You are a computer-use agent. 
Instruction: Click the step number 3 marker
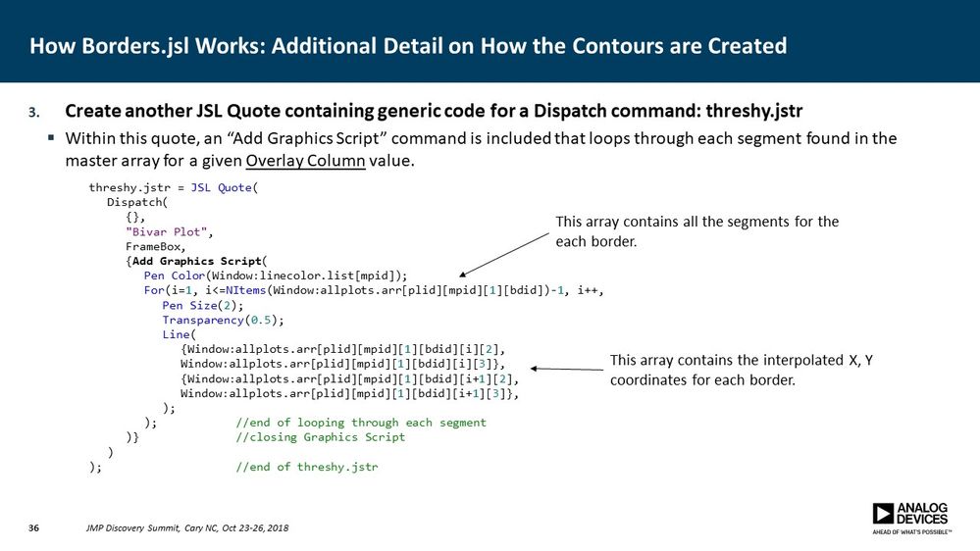tap(33, 113)
